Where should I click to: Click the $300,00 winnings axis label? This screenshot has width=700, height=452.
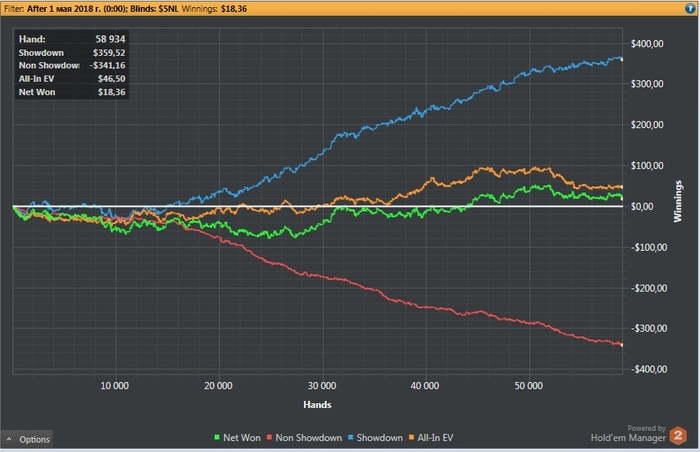click(x=647, y=84)
